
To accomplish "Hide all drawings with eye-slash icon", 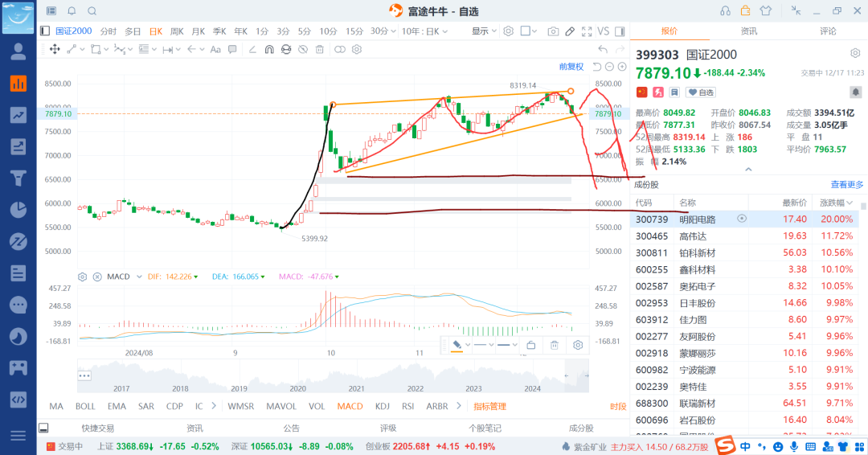I will click(303, 49).
